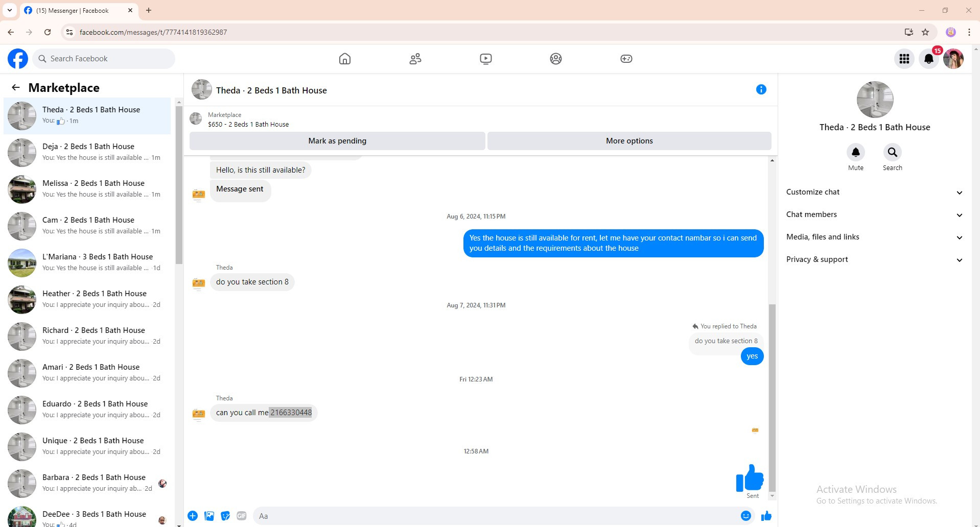The height and width of the screenshot is (527, 980).
Task: Open the Eduardo 2 Beds 1 Bath House chat
Action: point(87,410)
